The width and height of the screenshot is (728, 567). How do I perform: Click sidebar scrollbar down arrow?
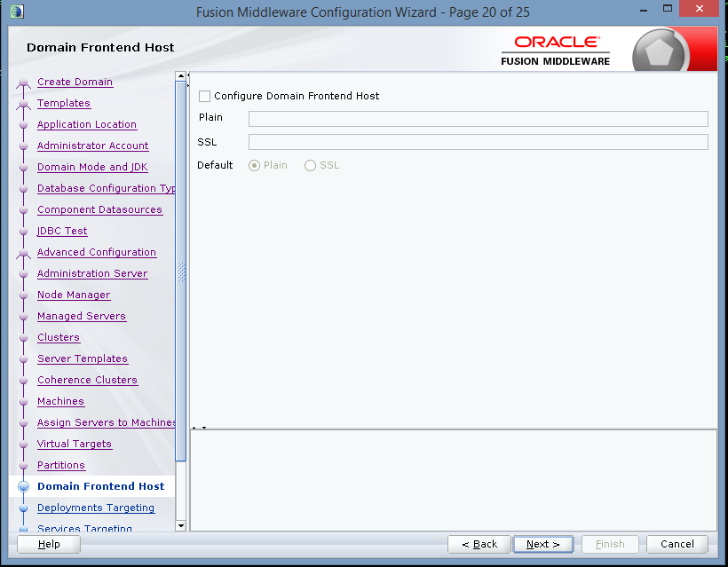(x=181, y=526)
